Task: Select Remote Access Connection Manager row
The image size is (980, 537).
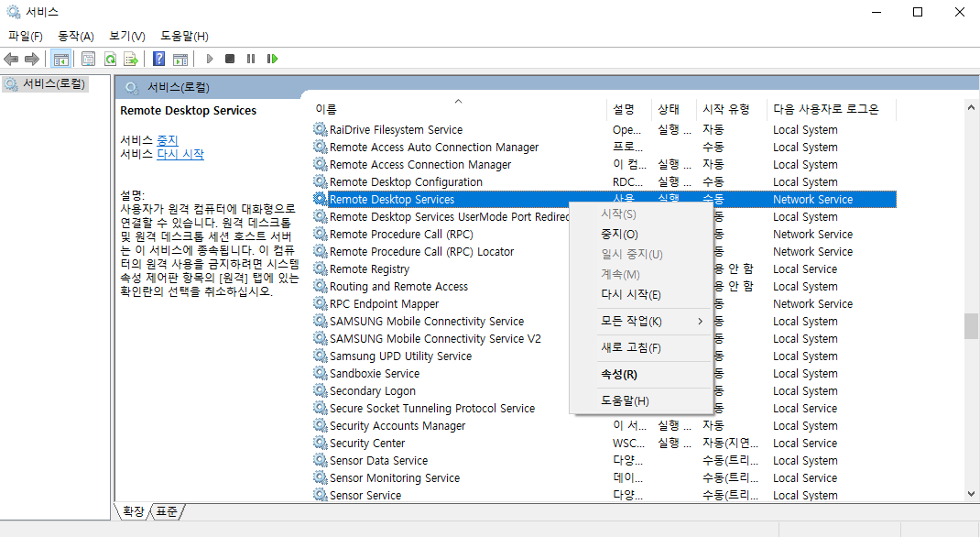Action: [604, 164]
